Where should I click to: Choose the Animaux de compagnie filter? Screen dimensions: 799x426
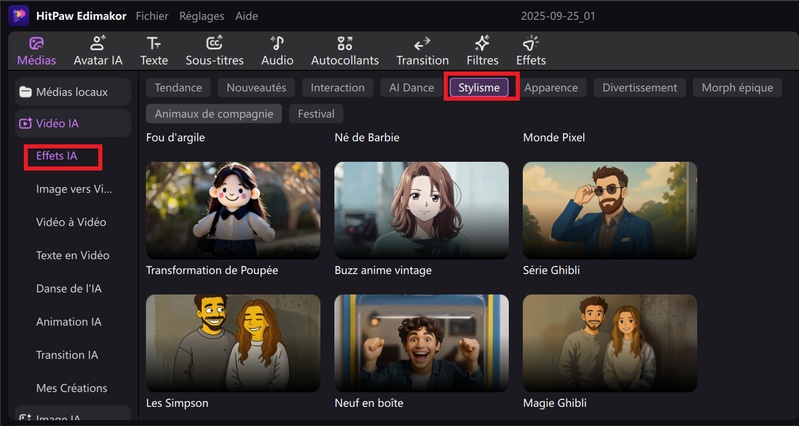tap(213, 114)
